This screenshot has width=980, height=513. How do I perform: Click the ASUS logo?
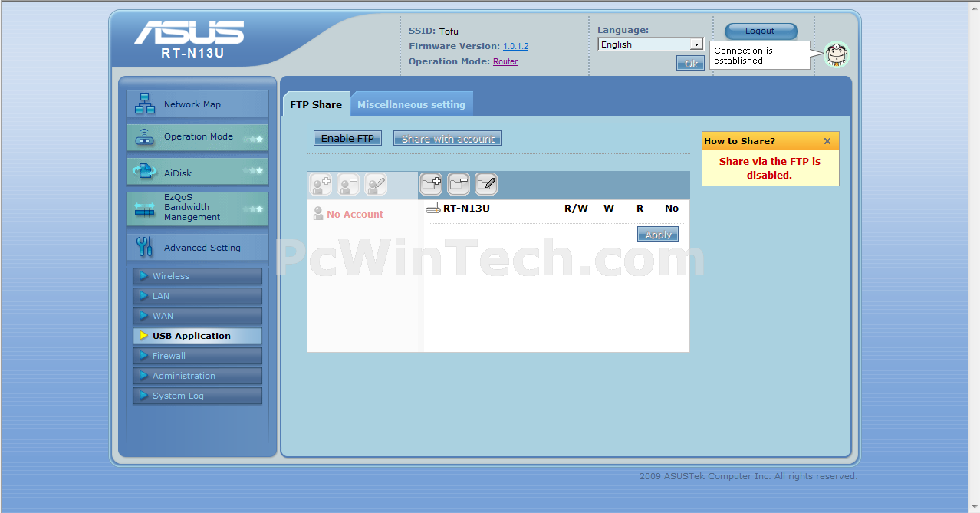(189, 31)
